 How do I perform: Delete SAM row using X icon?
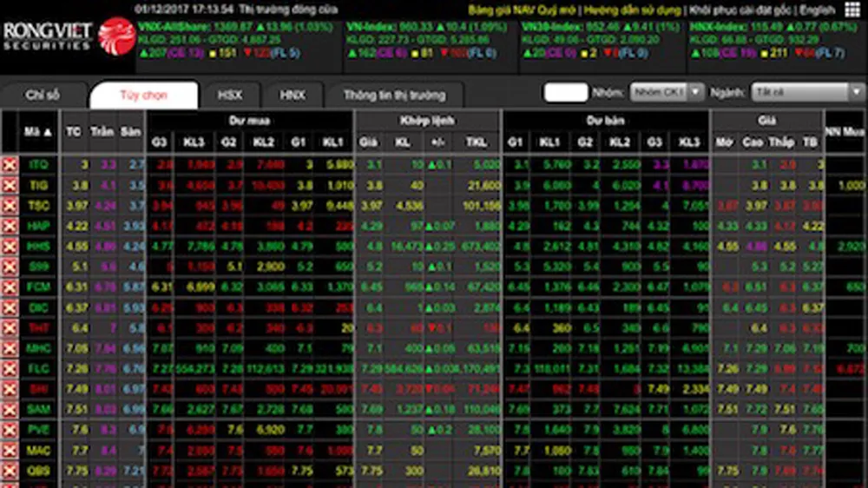click(x=10, y=409)
